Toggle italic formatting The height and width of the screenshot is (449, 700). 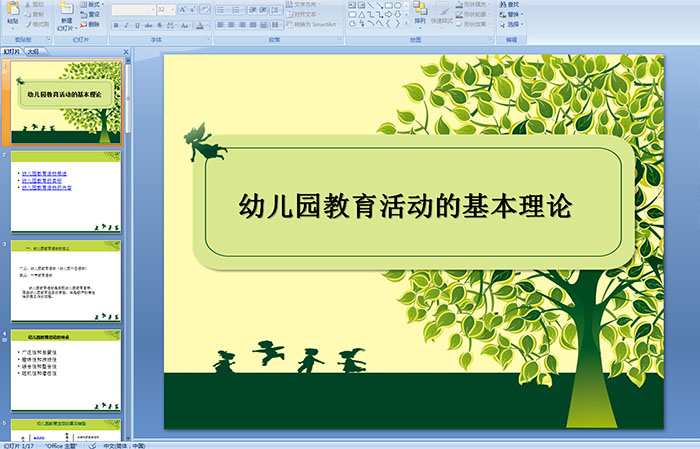pos(126,25)
